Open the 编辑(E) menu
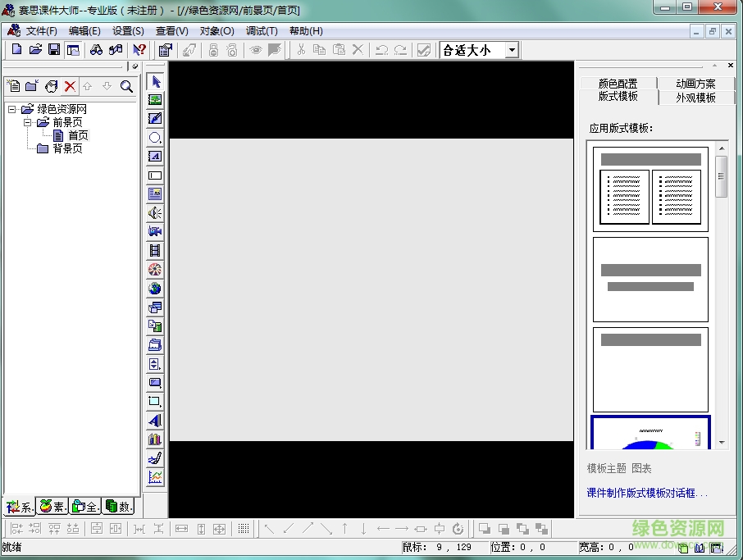The height and width of the screenshot is (560, 743). (84, 31)
